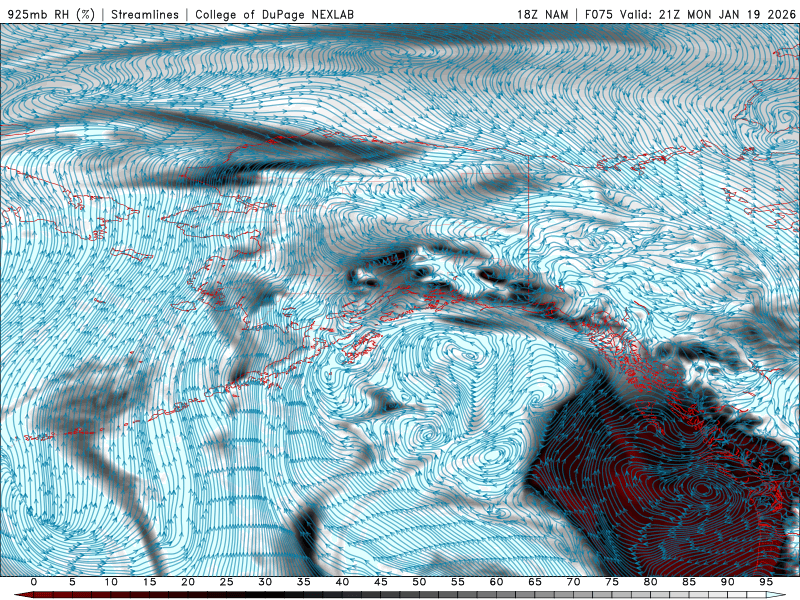Select the "Streamlines" label in header
Viewport: 800px width, 600px height.
[145, 14]
